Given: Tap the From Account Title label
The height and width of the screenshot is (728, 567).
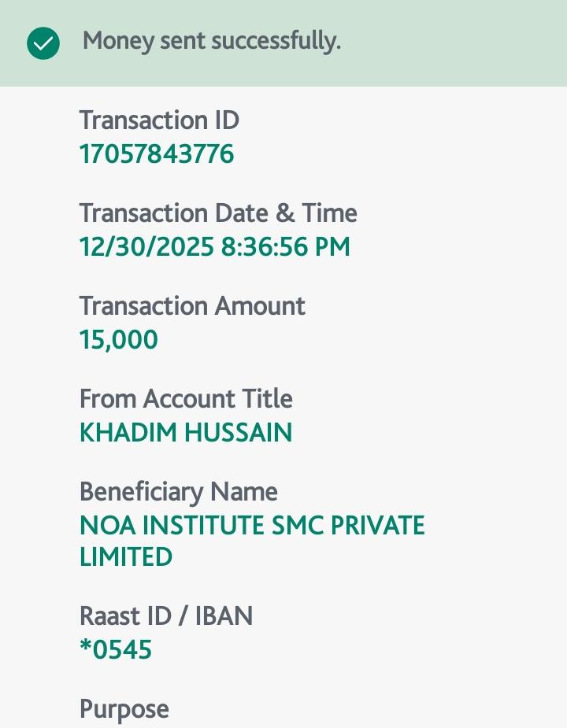Looking at the screenshot, I should (x=186, y=398).
